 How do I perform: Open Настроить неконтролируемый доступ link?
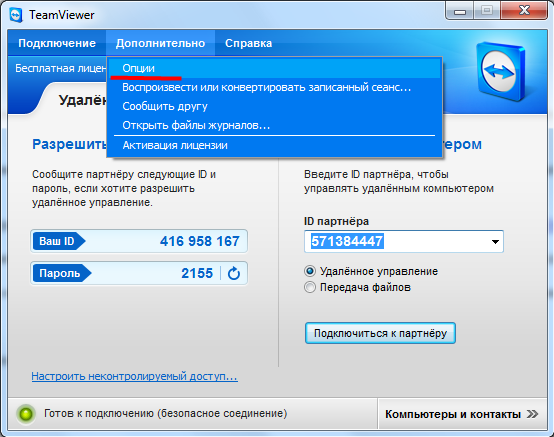134,376
